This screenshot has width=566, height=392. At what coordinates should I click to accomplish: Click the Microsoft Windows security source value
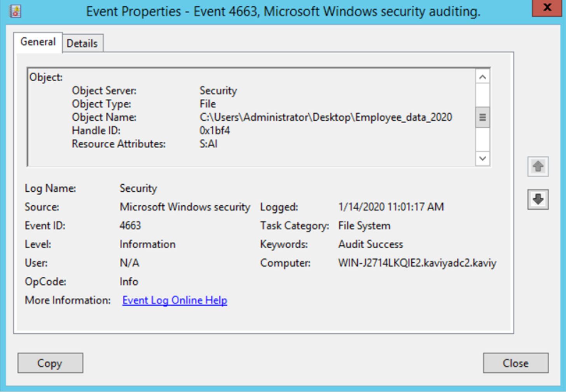click(x=185, y=207)
